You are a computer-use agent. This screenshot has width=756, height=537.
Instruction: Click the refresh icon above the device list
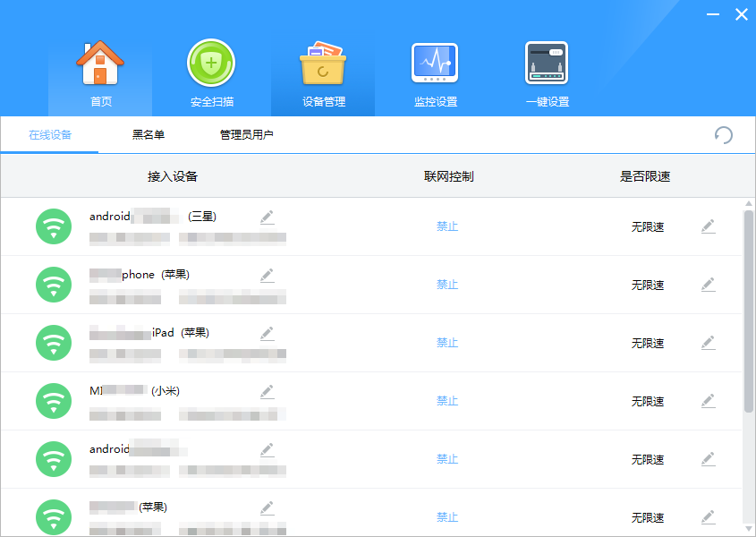tap(725, 135)
